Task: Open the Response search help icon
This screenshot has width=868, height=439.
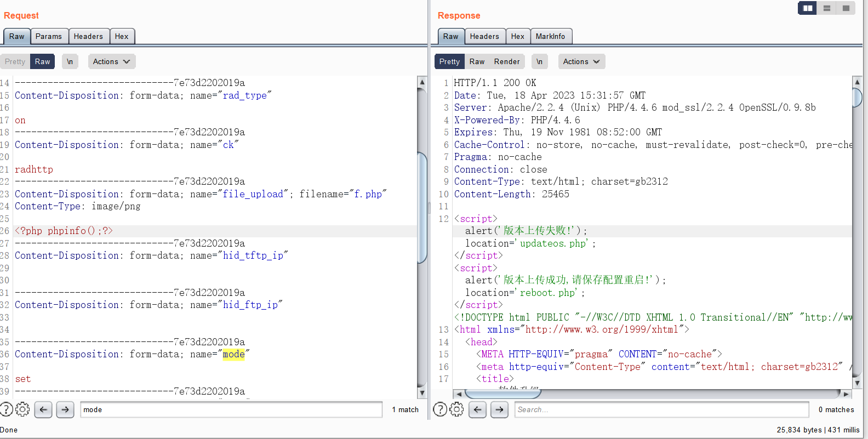Action: click(x=440, y=409)
